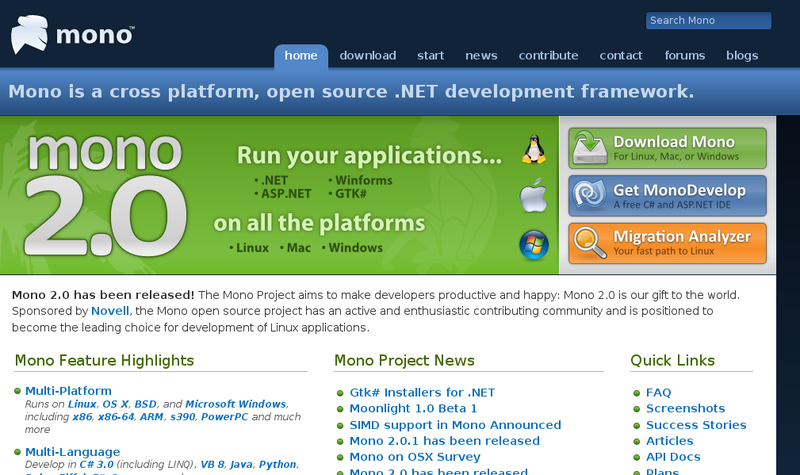Click the Mono gorilla logo icon
The image size is (800, 475).
pos(29,34)
